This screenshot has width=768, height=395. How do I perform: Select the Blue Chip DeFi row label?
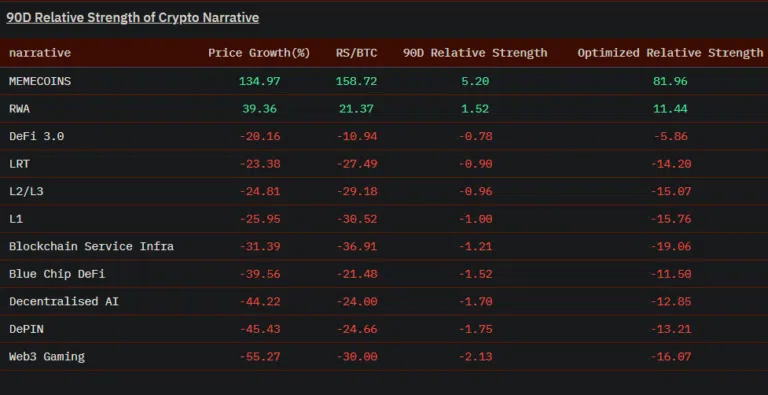point(57,274)
